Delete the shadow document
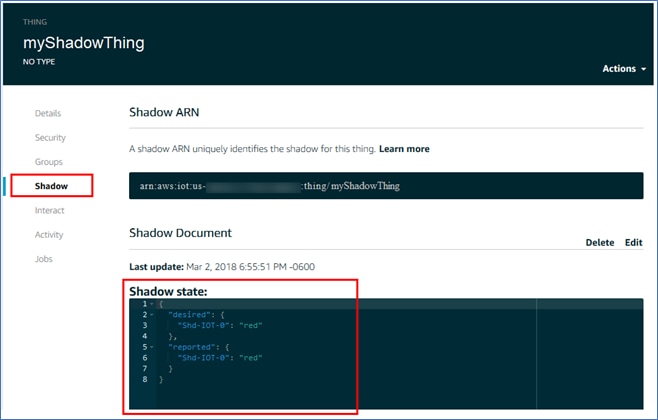658x420 pixels. click(x=599, y=243)
